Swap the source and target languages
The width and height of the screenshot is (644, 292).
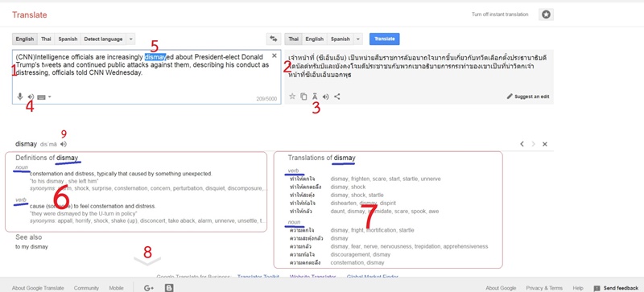274,39
